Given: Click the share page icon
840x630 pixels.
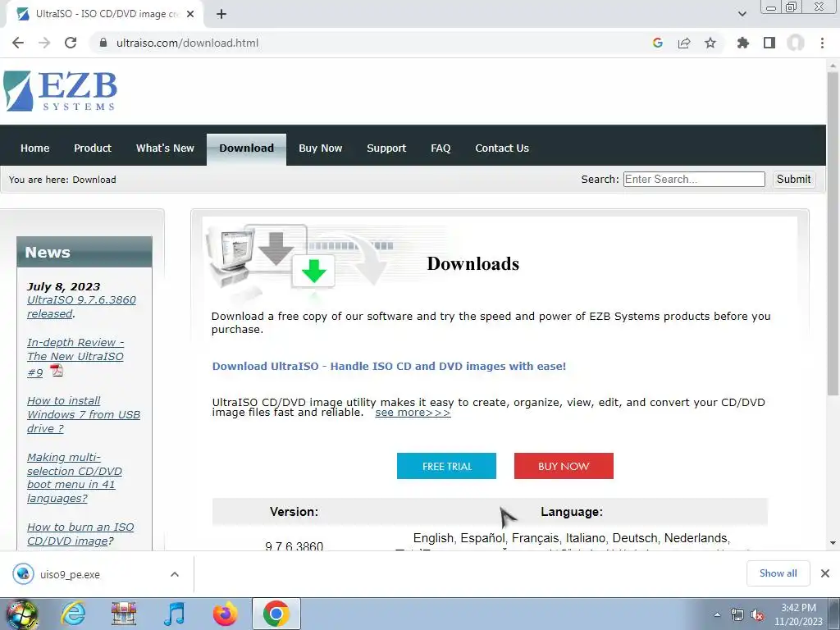Looking at the screenshot, I should [x=684, y=43].
